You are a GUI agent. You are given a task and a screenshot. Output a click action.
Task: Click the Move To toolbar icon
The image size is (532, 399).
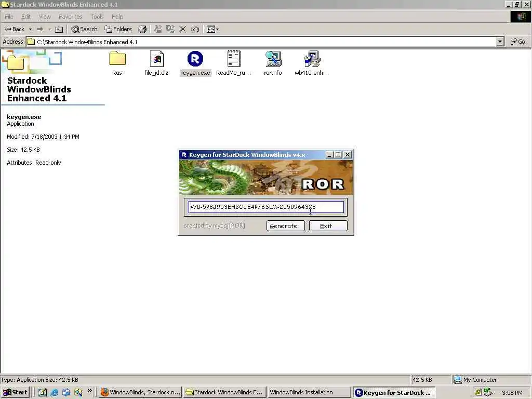point(157,29)
